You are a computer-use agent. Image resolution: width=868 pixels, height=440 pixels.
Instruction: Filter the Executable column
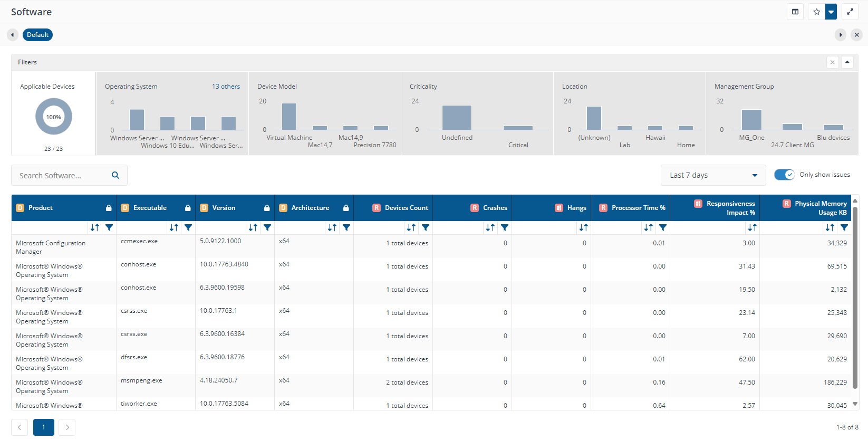tap(188, 227)
